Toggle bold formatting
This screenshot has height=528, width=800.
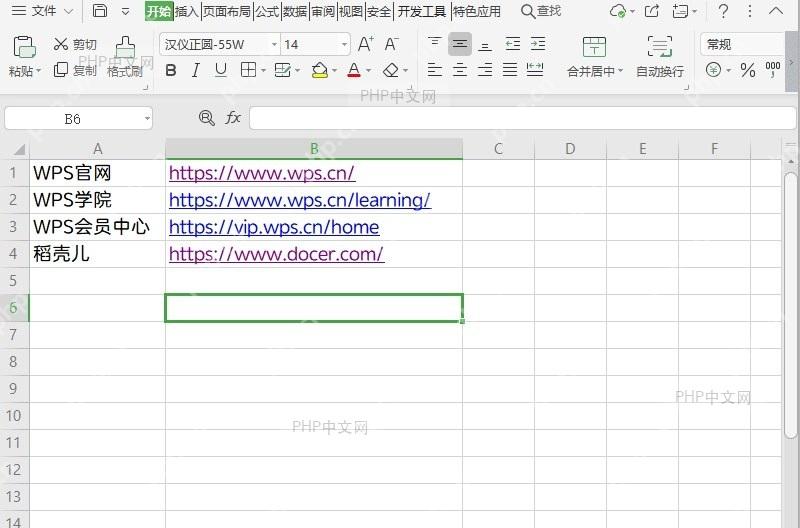tap(171, 70)
